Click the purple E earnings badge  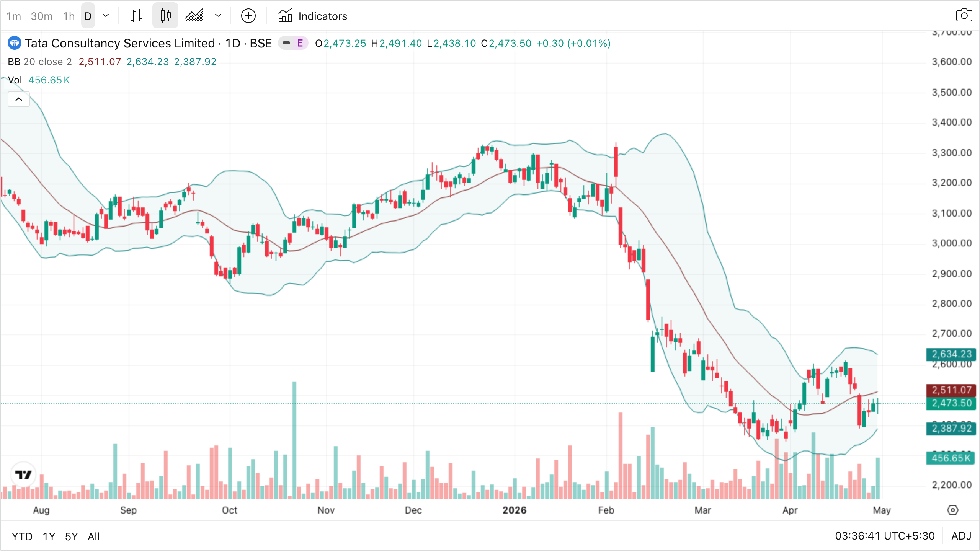(300, 43)
